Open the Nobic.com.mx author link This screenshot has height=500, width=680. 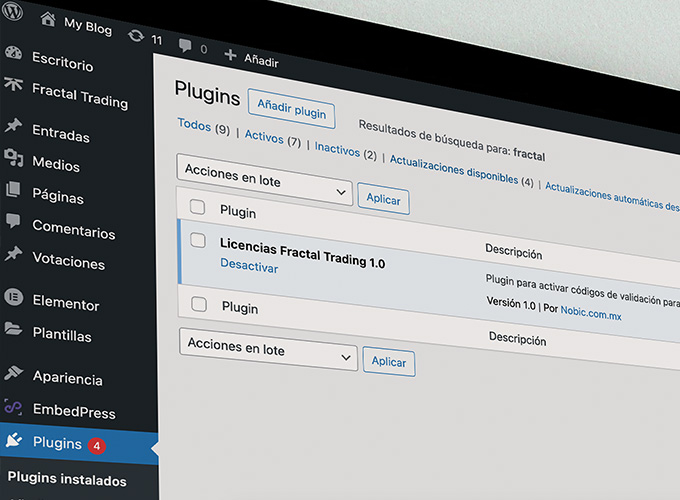[591, 313]
